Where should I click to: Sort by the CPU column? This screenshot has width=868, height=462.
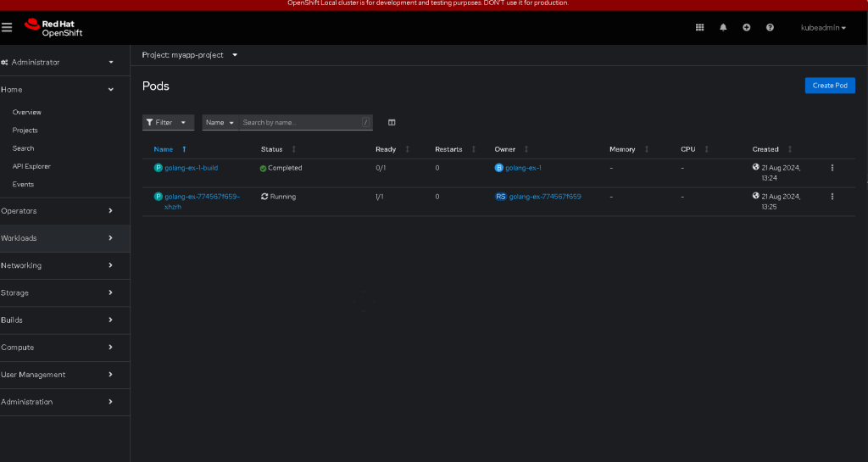pos(694,149)
